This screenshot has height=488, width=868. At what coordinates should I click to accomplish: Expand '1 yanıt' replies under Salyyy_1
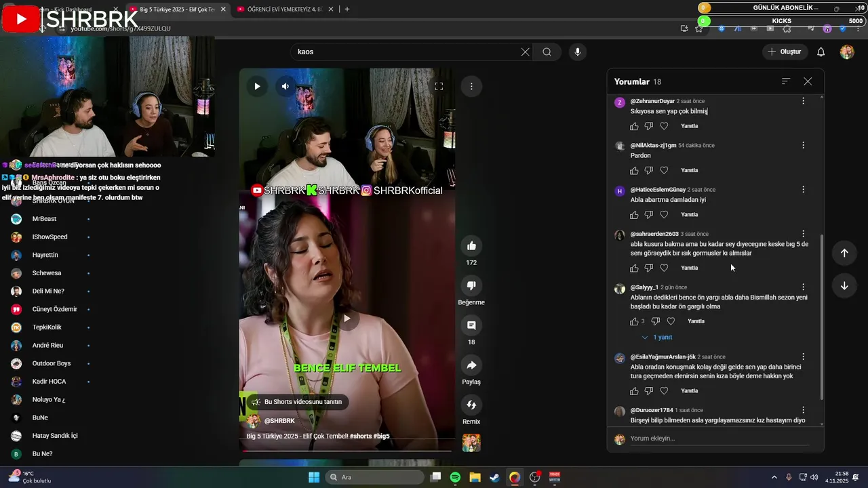pyautogui.click(x=656, y=338)
